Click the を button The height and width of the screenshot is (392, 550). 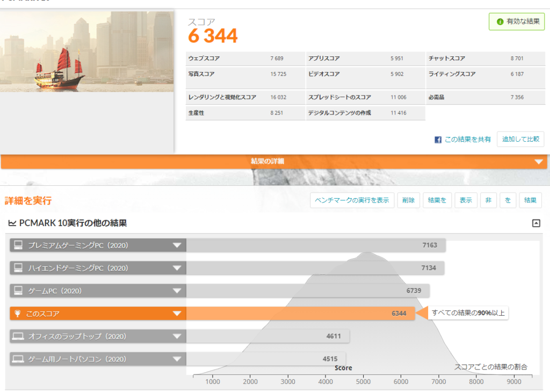508,200
